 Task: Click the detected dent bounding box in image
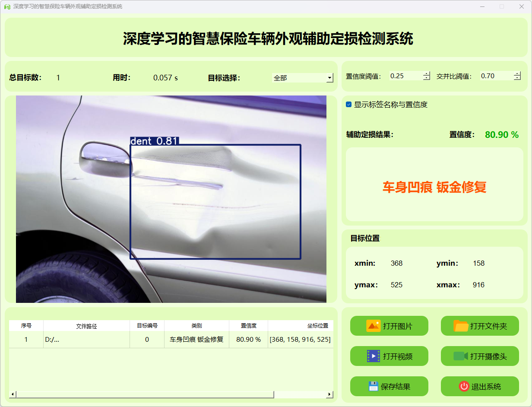(215, 201)
